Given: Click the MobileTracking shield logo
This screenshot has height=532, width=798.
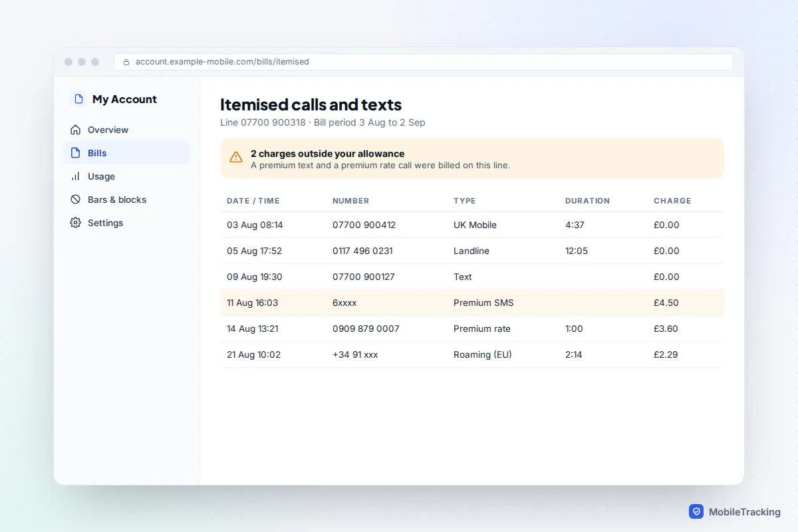Looking at the screenshot, I should (x=696, y=511).
